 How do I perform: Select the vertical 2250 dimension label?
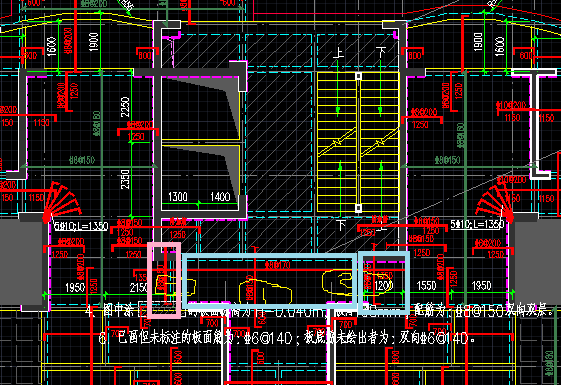pyautogui.click(x=125, y=107)
